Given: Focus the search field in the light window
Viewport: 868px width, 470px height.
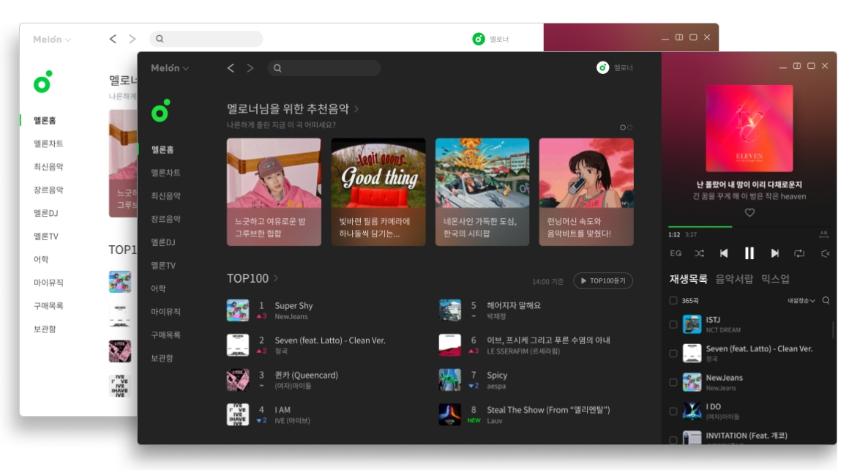Looking at the screenshot, I should point(206,39).
